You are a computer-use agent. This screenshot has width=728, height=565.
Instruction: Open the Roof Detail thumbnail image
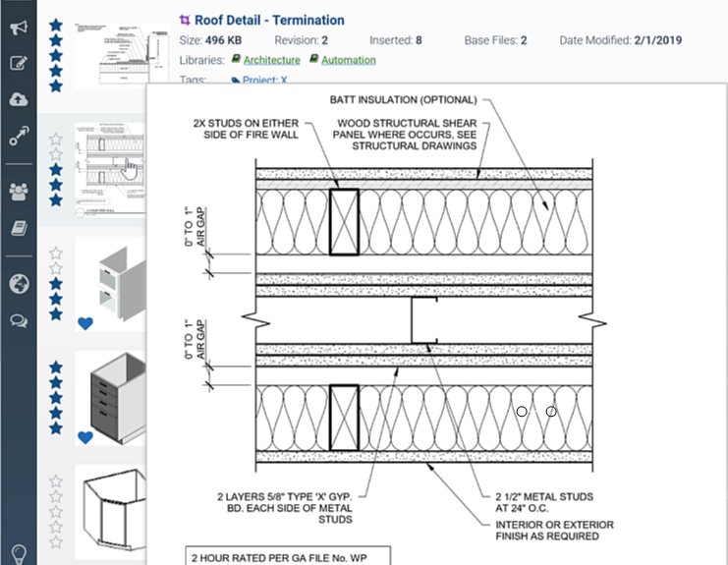pyautogui.click(x=122, y=54)
